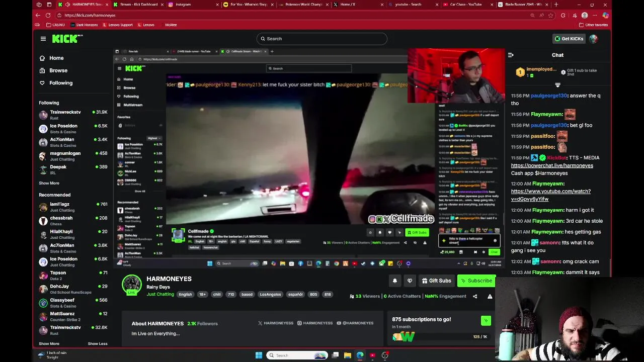Screen dimensions: 644x362
Task: Open Windows Start menu
Action: pyautogui.click(x=259, y=355)
